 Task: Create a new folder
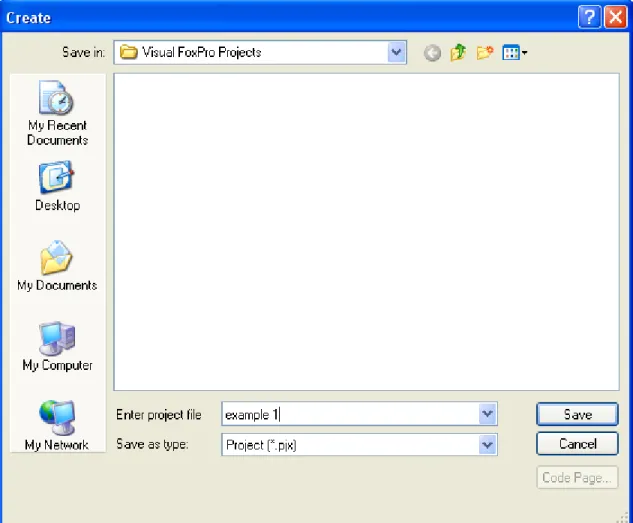[484, 52]
